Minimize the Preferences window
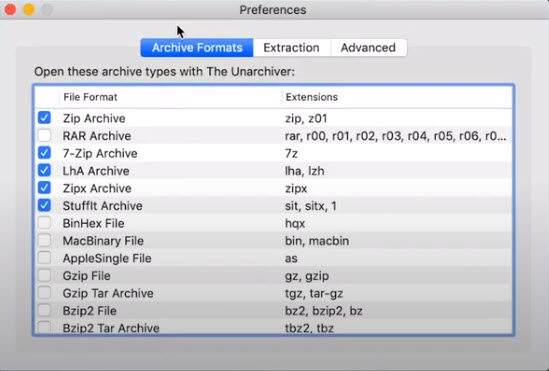 pos(29,9)
